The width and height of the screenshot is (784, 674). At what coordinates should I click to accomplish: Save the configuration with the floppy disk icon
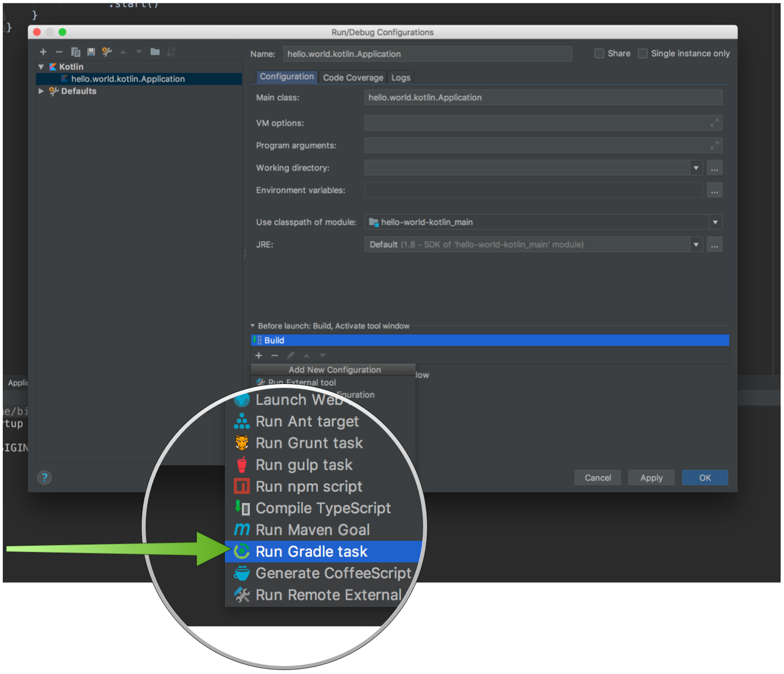[x=91, y=52]
